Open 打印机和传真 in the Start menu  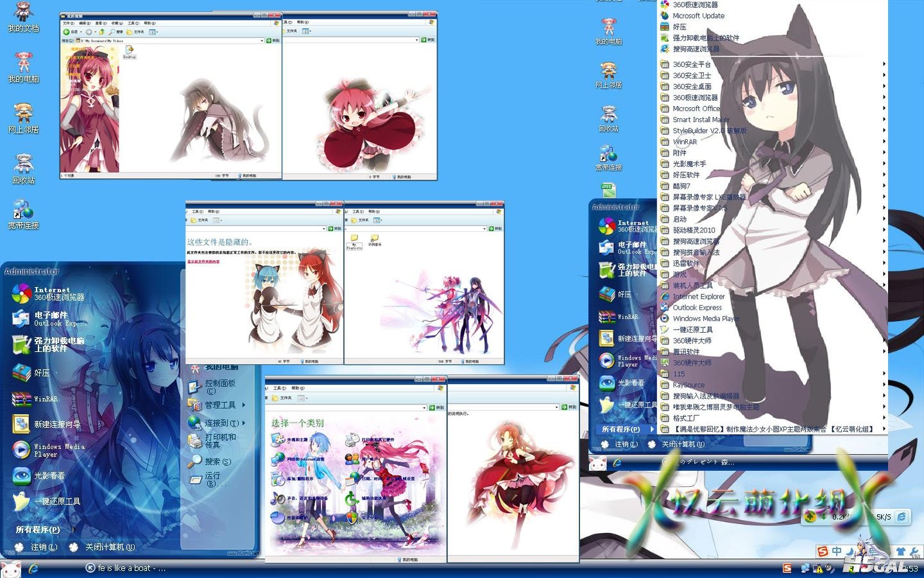(x=213, y=441)
